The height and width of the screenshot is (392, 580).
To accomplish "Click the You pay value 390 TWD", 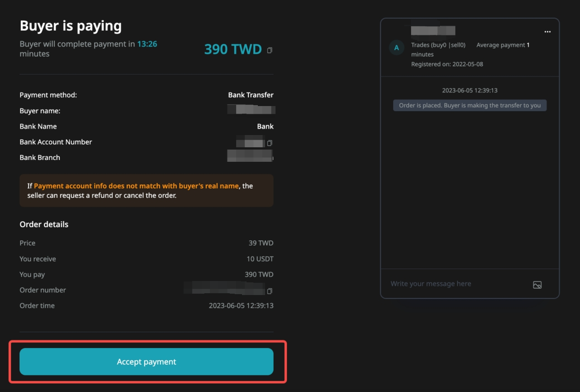I will pyautogui.click(x=259, y=274).
